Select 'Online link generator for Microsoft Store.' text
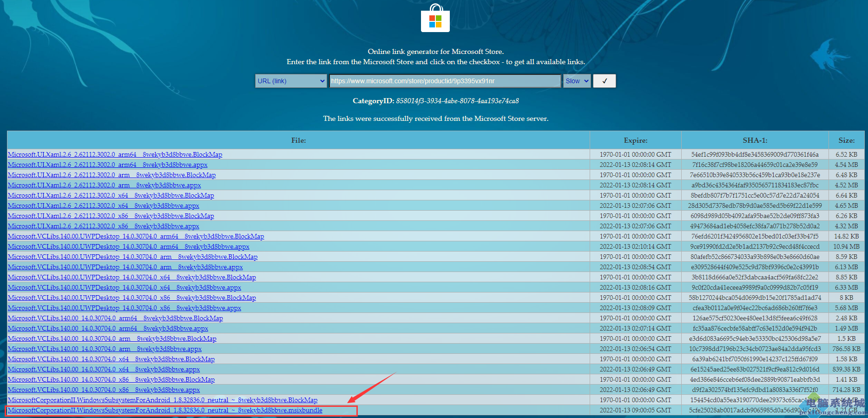 click(x=435, y=52)
